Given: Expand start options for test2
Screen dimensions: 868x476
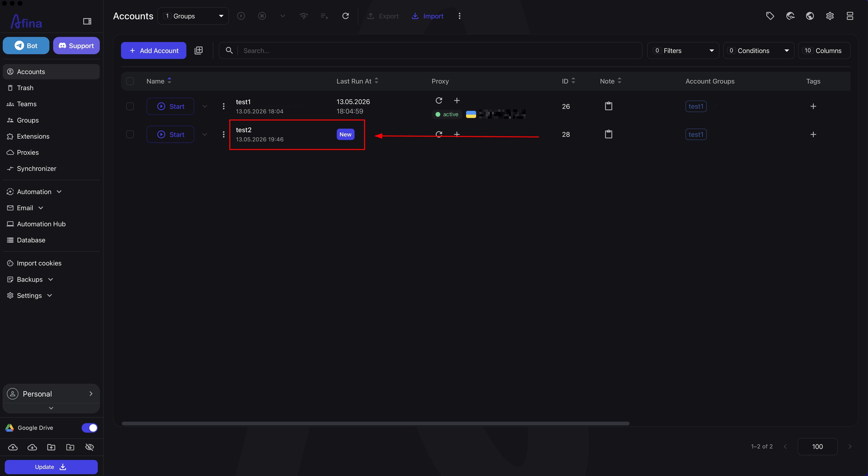Looking at the screenshot, I should pyautogui.click(x=205, y=134).
